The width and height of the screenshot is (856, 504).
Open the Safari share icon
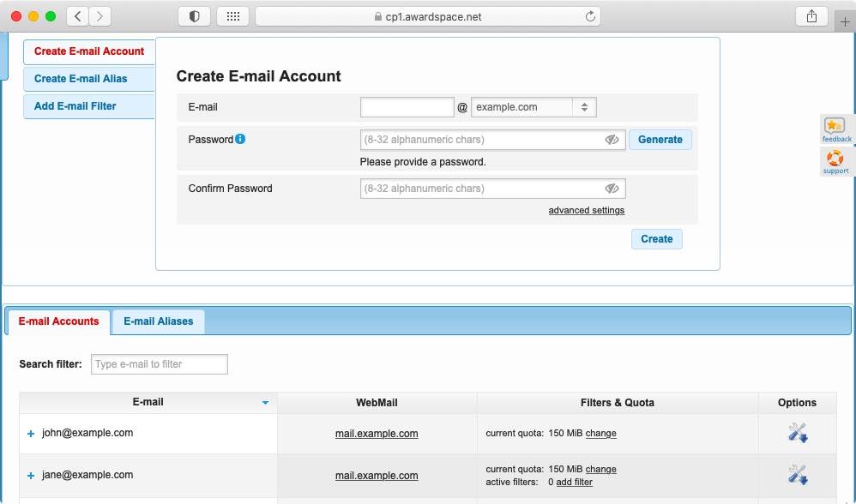click(x=811, y=15)
